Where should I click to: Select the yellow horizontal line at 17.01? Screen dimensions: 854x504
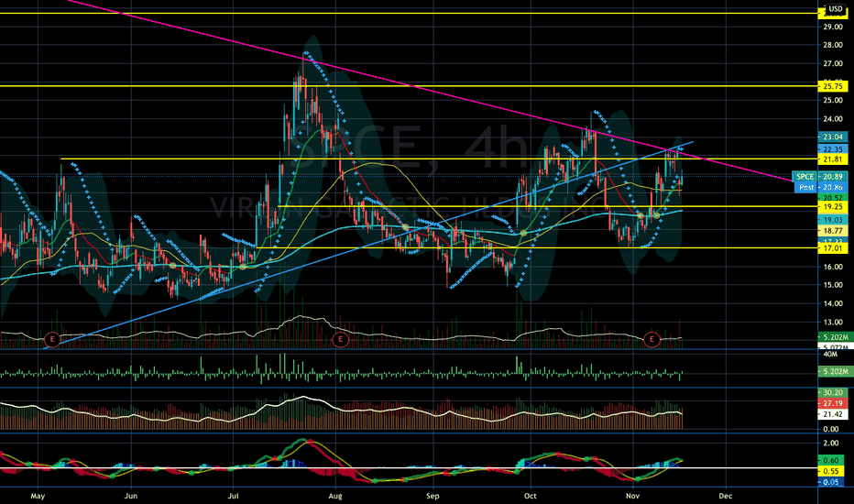click(x=536, y=248)
